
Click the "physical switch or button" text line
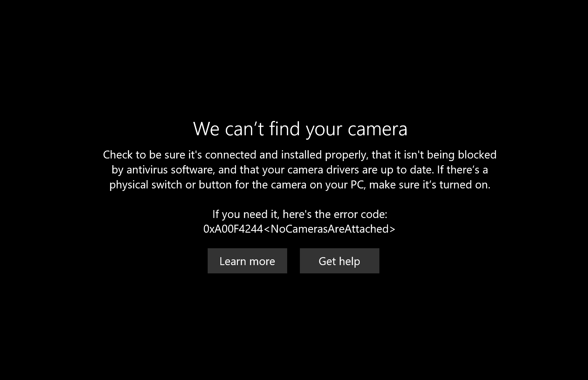[300, 185]
